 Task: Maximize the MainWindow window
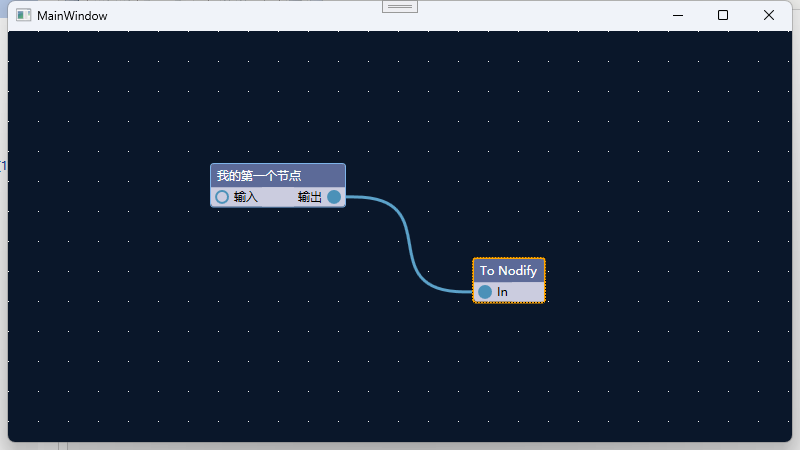[723, 15]
